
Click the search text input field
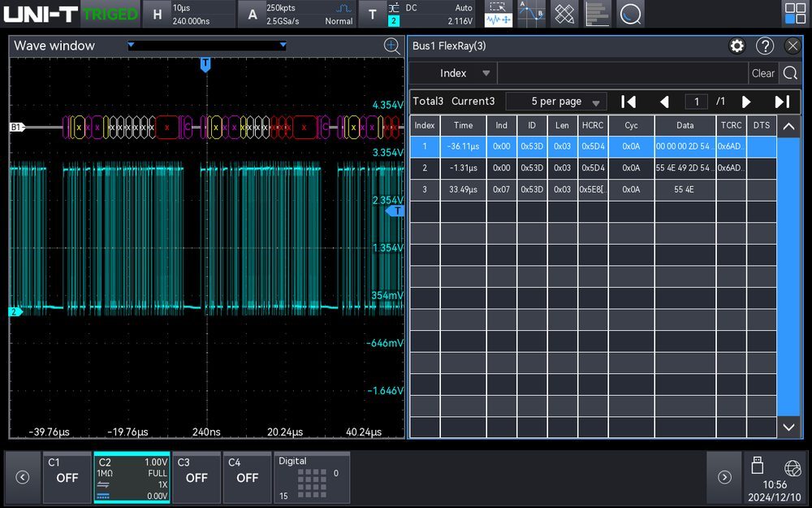623,73
